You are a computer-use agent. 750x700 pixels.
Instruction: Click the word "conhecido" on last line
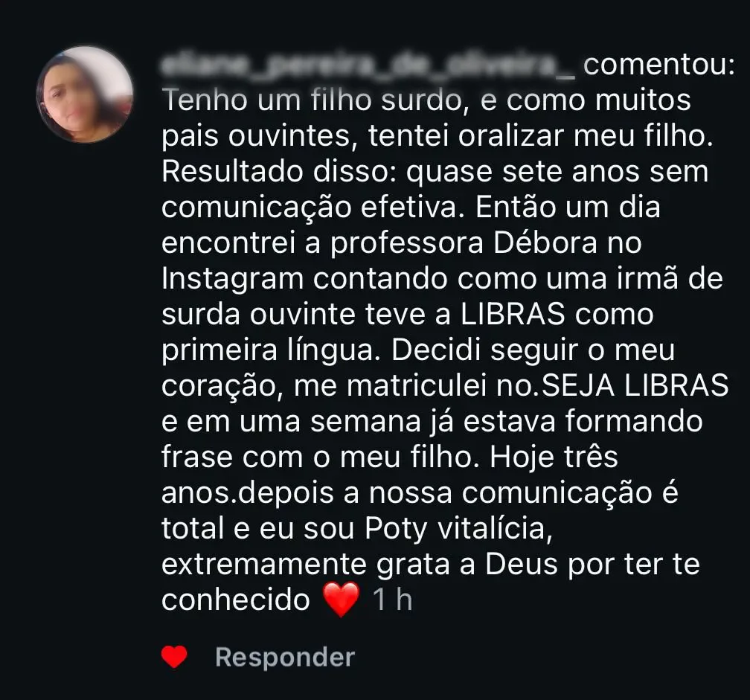coord(236,600)
